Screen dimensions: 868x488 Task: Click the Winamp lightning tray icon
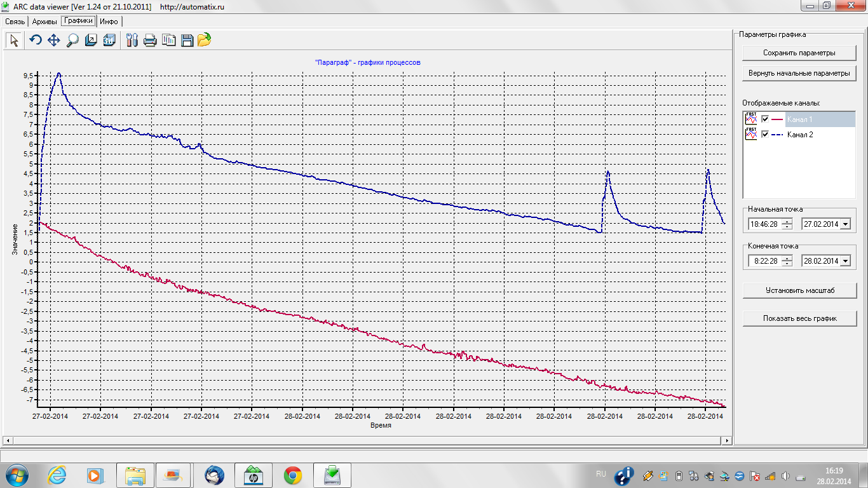[648, 476]
